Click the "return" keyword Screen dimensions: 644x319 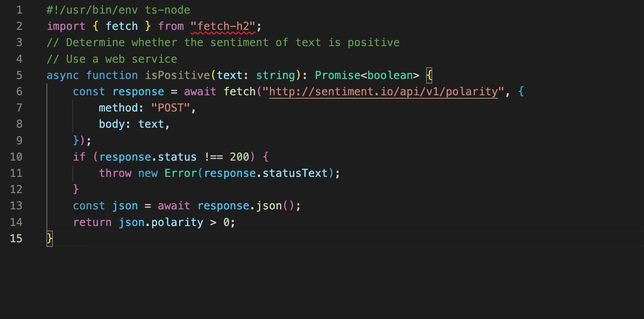[x=92, y=222]
